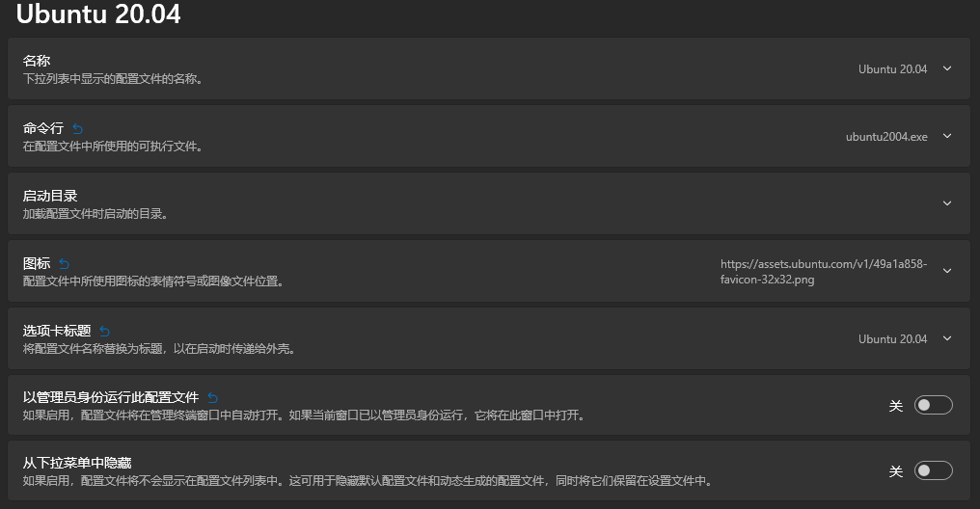Click the 命令行 setting label
Viewport: 980px width, 509px height.
click(x=43, y=128)
